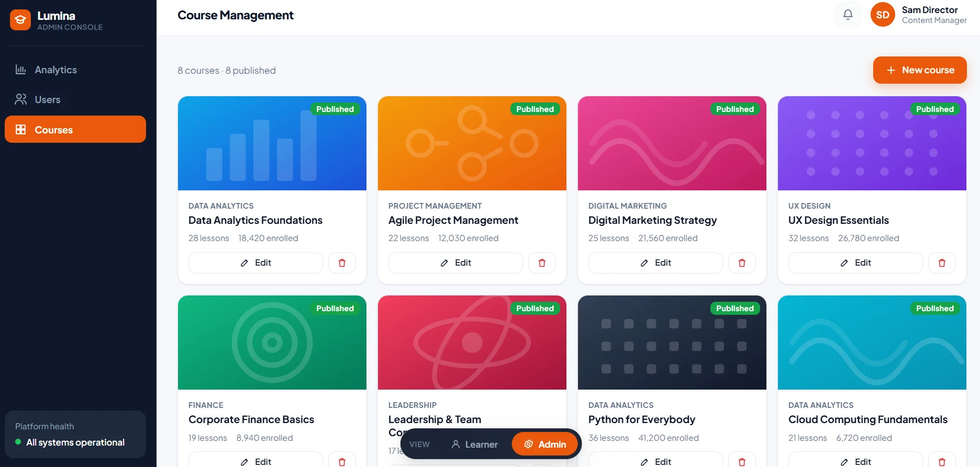Switch view to Learner
Image resolution: width=980 pixels, height=467 pixels.
click(x=475, y=444)
